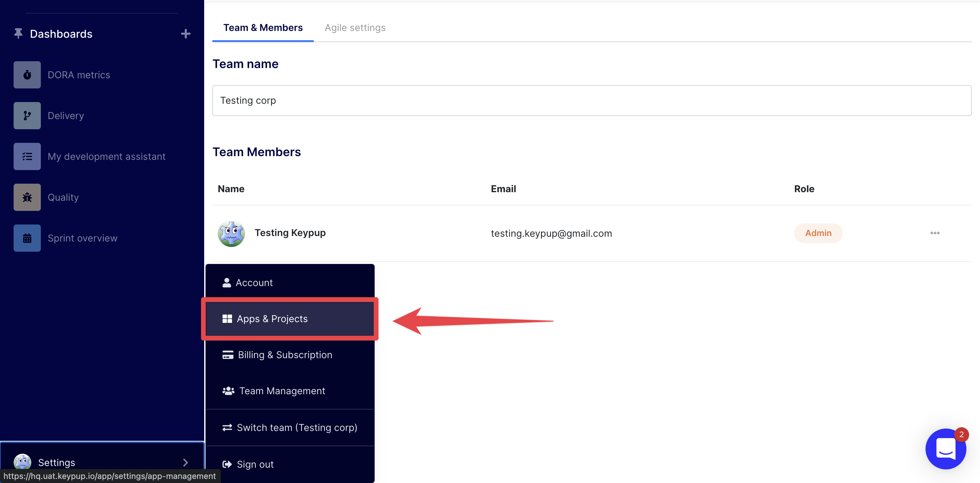Select the Team & Members tab
Image resolution: width=980 pixels, height=483 pixels.
[262, 28]
